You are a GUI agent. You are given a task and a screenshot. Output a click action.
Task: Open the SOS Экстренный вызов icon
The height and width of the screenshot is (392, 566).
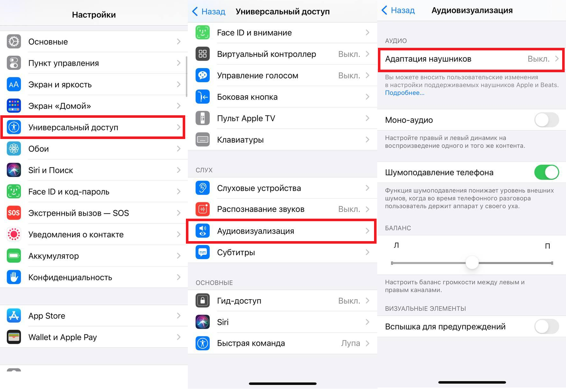(14, 213)
